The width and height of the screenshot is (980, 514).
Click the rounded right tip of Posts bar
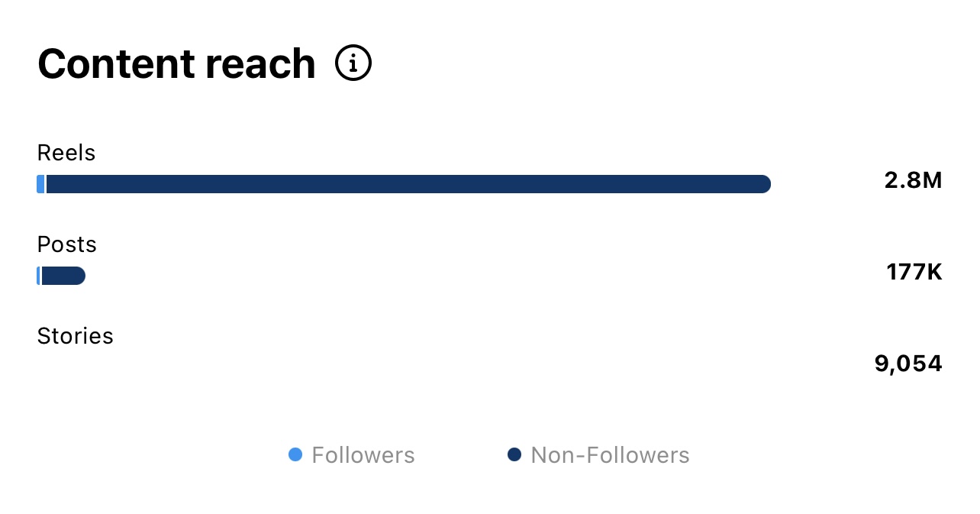[80, 276]
